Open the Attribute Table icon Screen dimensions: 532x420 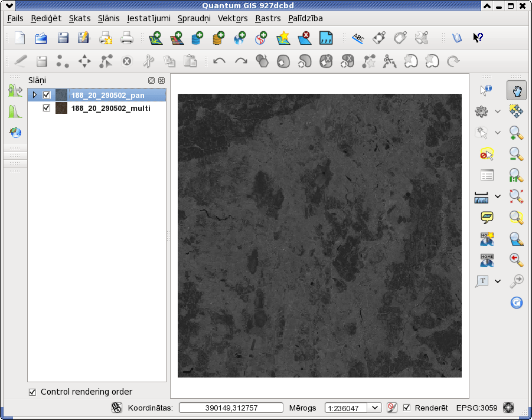coord(487,175)
